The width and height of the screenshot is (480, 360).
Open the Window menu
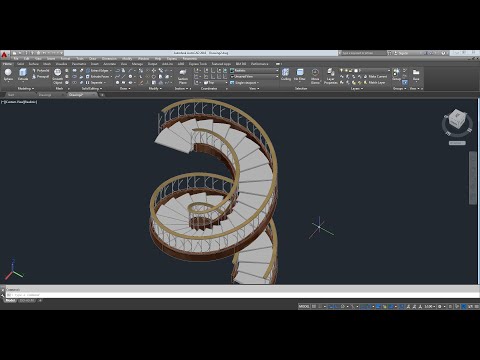tap(143, 59)
